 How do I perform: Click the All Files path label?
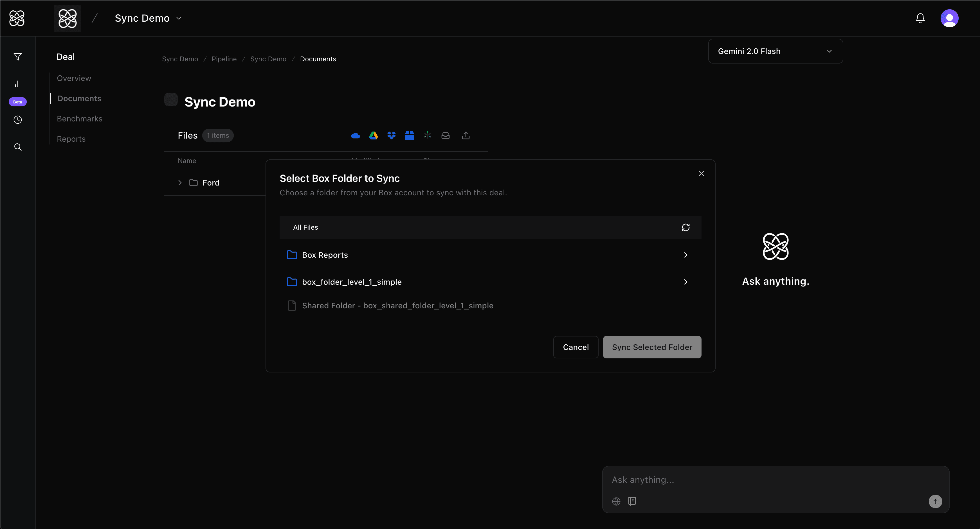(x=305, y=227)
